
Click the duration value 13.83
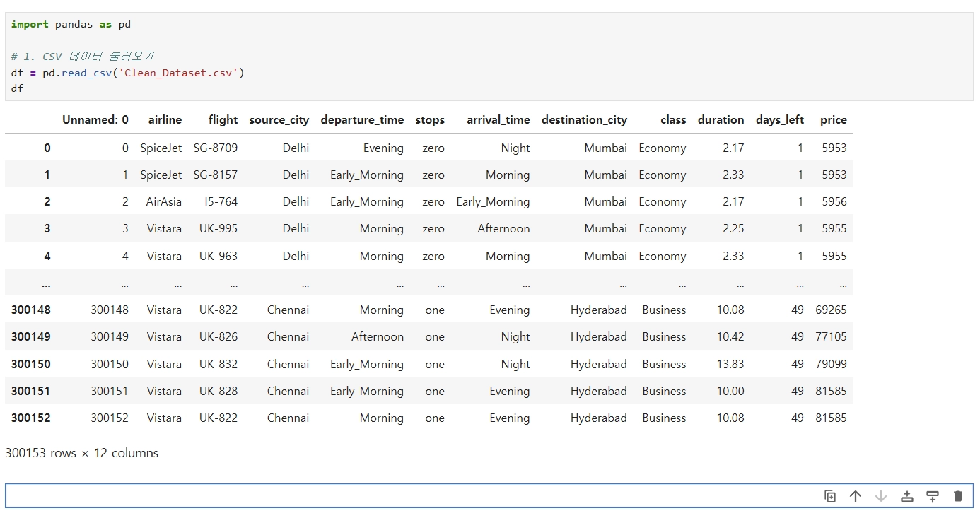tap(730, 365)
